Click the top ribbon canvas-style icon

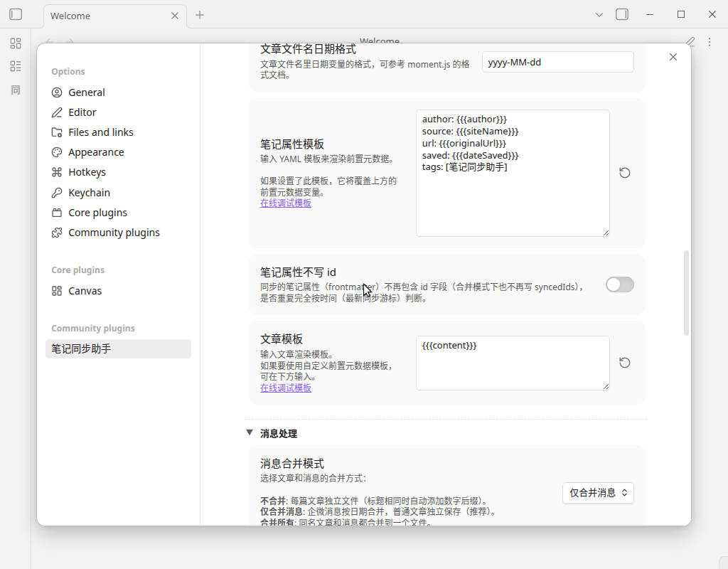tap(16, 43)
